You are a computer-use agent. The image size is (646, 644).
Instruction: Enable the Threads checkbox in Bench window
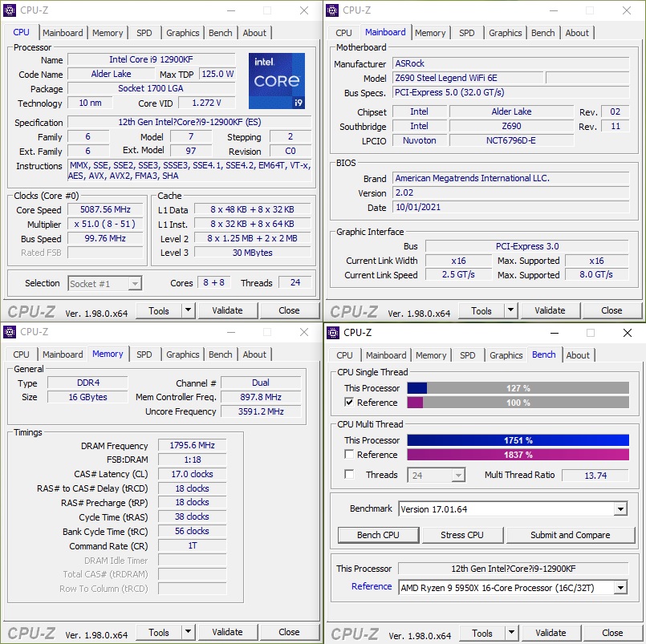[x=349, y=474]
